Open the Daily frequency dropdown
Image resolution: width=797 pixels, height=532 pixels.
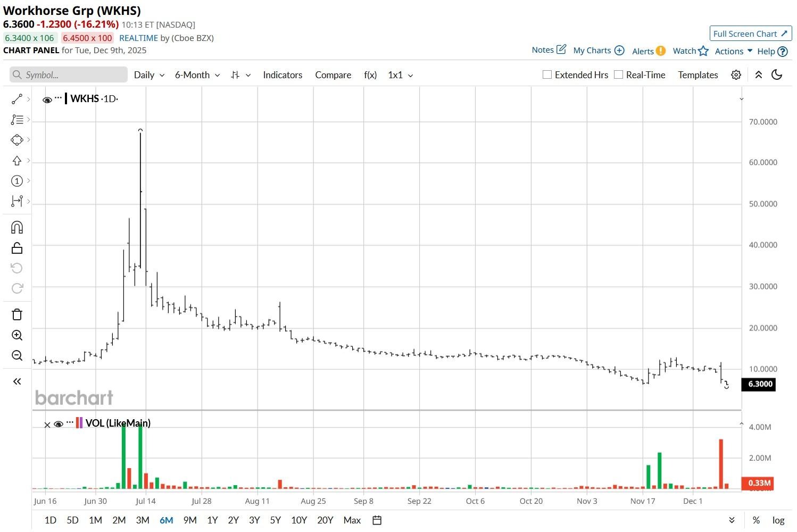click(149, 75)
